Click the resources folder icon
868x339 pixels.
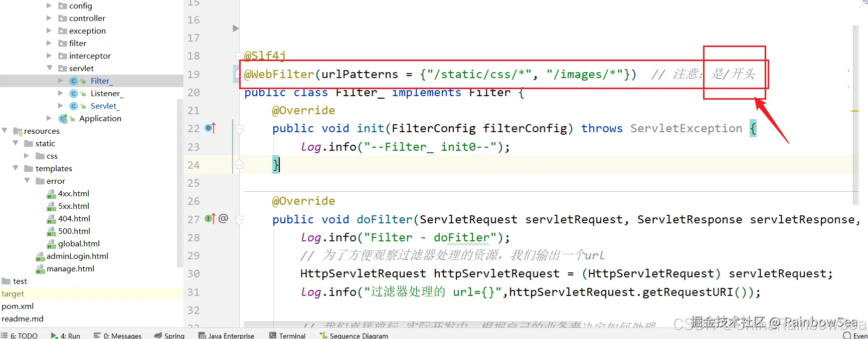click(18, 131)
